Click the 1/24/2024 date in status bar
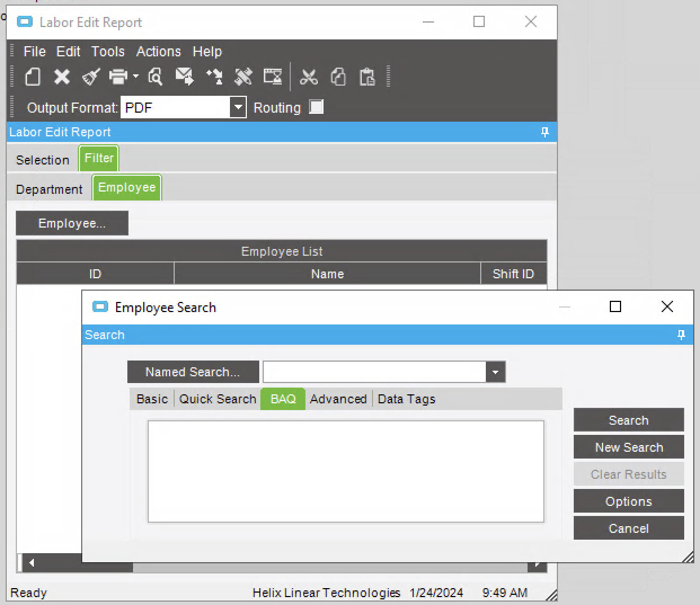The height and width of the screenshot is (605, 700). coord(436,593)
